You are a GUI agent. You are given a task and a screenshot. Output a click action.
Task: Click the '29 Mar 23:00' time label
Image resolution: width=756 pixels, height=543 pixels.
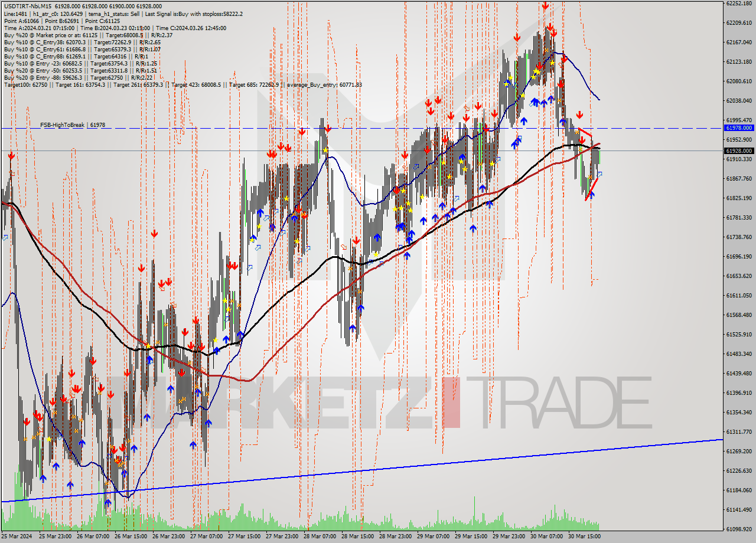pos(509,537)
